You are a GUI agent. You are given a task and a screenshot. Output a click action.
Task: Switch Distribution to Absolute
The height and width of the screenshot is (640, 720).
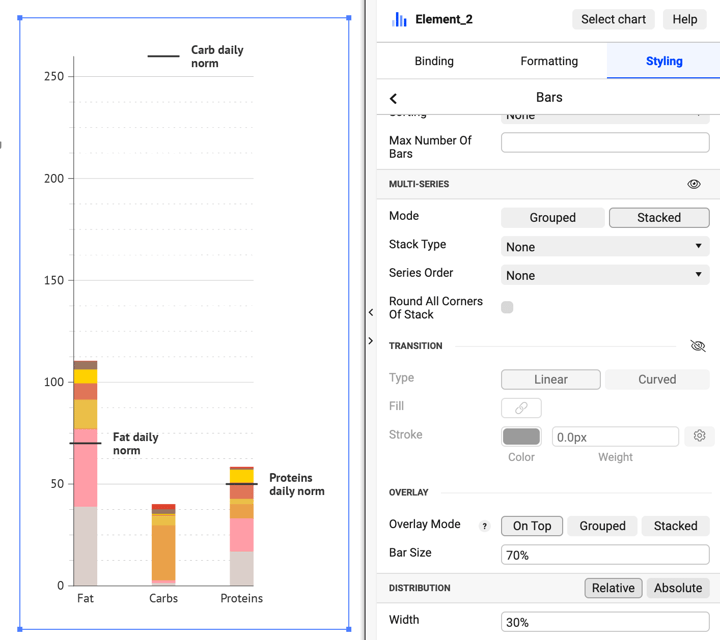pyautogui.click(x=678, y=588)
